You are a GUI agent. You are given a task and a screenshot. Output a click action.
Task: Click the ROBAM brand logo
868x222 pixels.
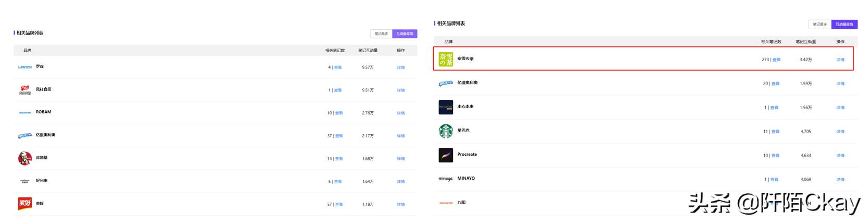pyautogui.click(x=25, y=113)
